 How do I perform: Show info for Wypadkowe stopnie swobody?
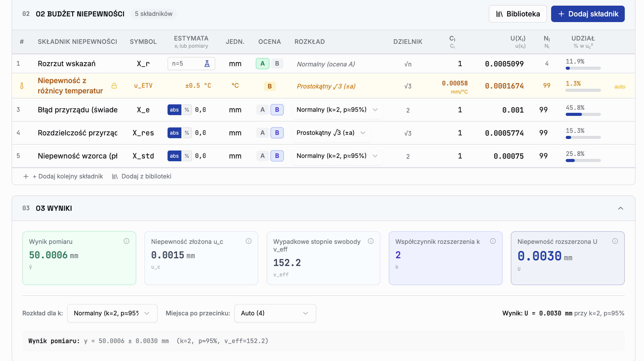point(371,241)
